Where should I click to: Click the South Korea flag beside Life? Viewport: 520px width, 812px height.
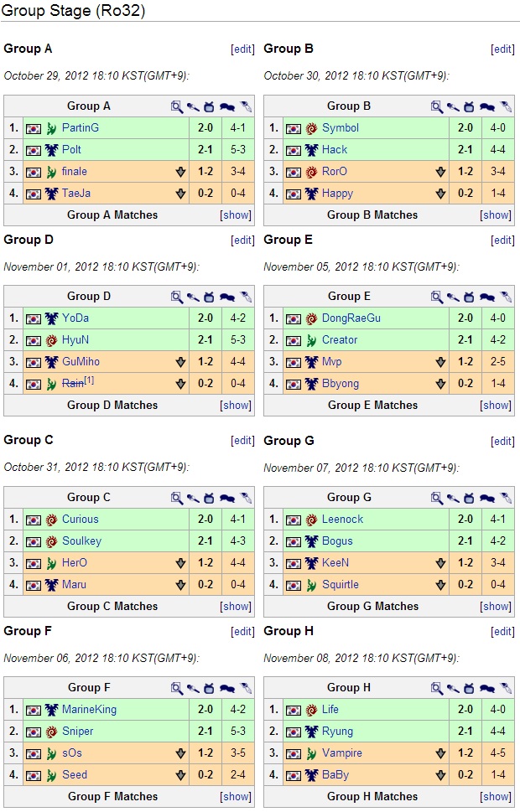(x=292, y=709)
